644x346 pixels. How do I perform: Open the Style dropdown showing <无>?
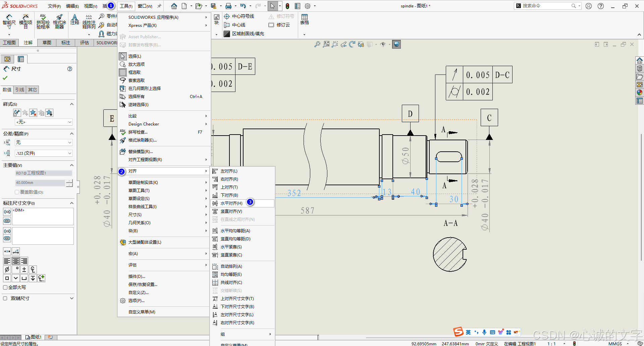pyautogui.click(x=44, y=122)
